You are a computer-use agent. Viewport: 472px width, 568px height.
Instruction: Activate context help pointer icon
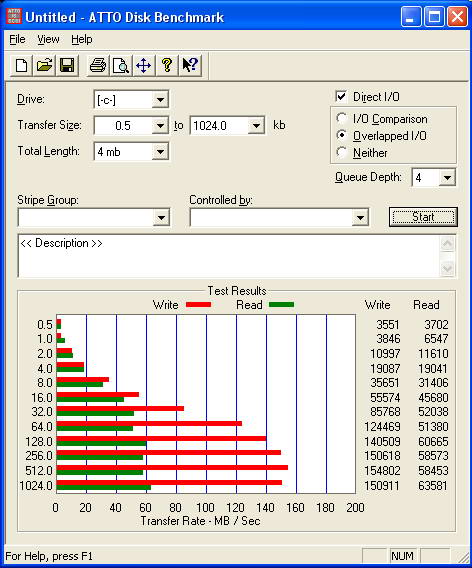pos(190,66)
